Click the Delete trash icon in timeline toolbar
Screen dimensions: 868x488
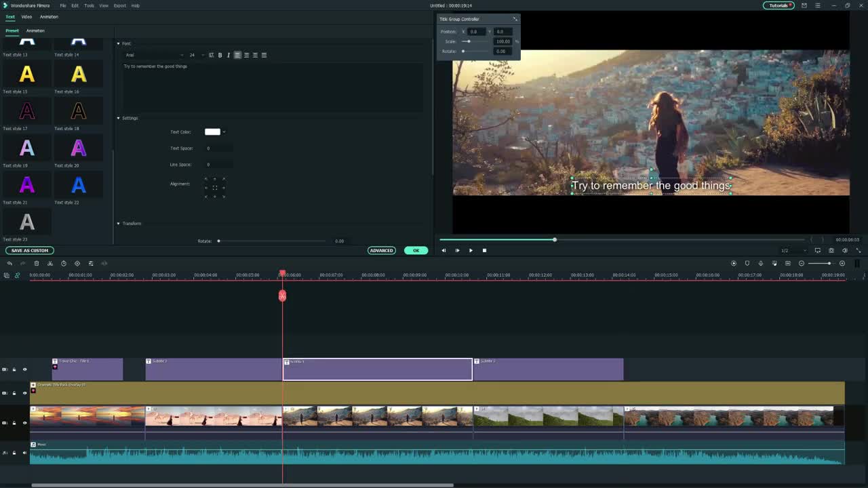click(37, 263)
